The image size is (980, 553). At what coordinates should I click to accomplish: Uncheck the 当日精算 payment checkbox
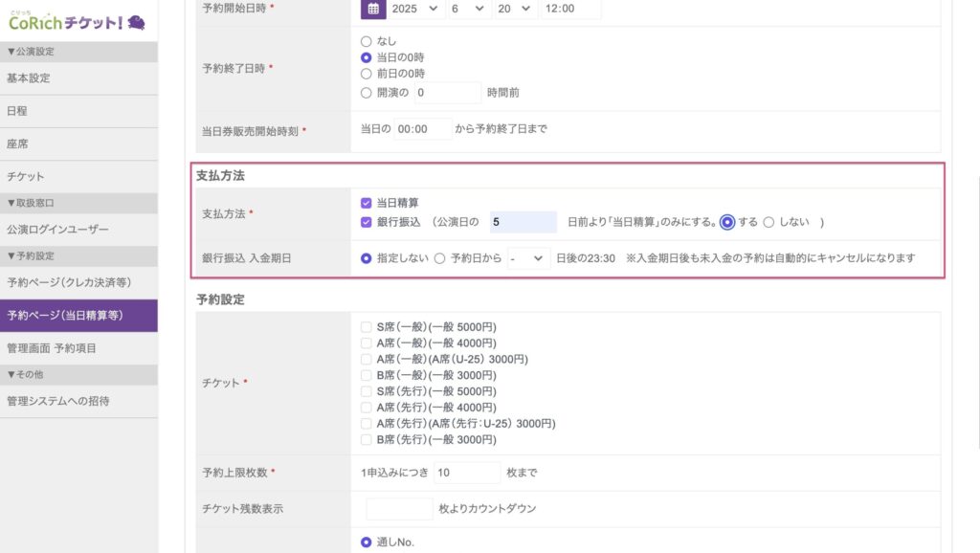pyautogui.click(x=366, y=203)
